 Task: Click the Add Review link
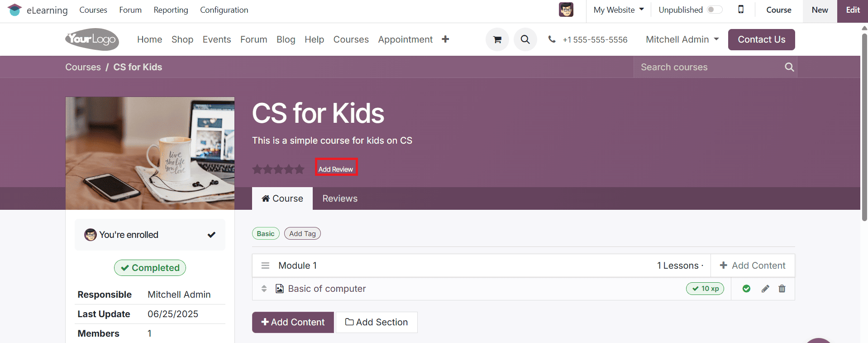coord(336,169)
